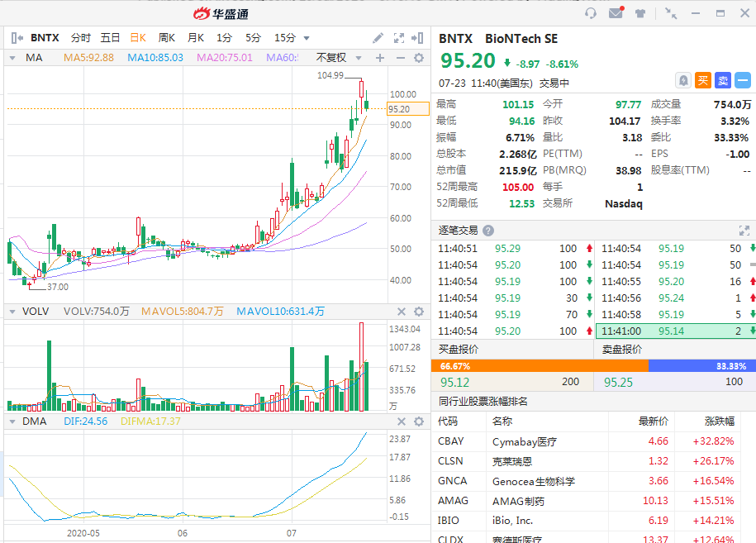The image size is (756, 543).
Task: Open MA indicator settings gear
Action: tap(419, 58)
